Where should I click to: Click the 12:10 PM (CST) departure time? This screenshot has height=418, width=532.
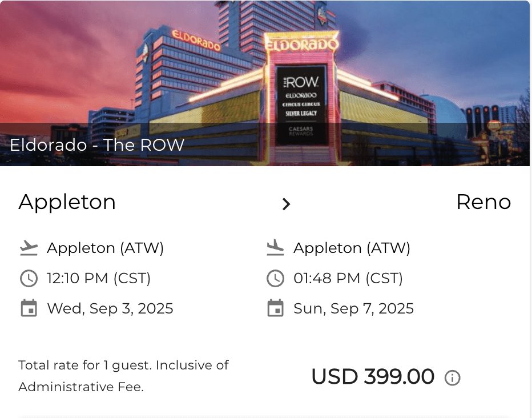point(99,279)
